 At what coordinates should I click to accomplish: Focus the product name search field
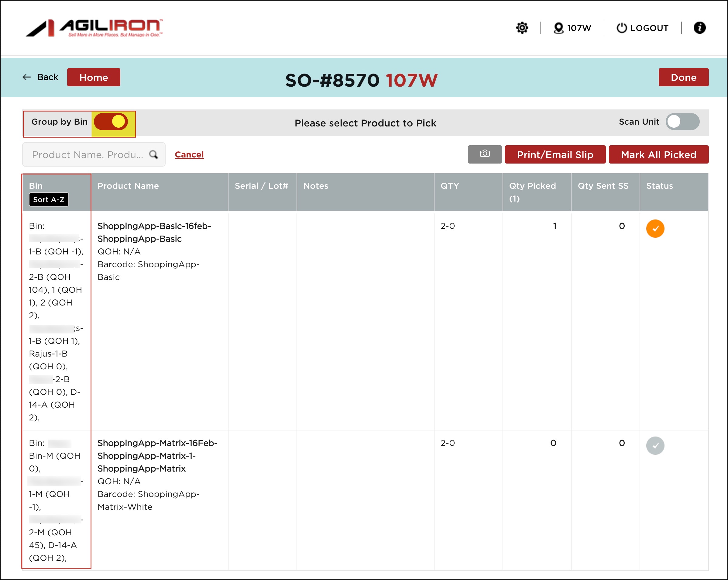(87, 154)
